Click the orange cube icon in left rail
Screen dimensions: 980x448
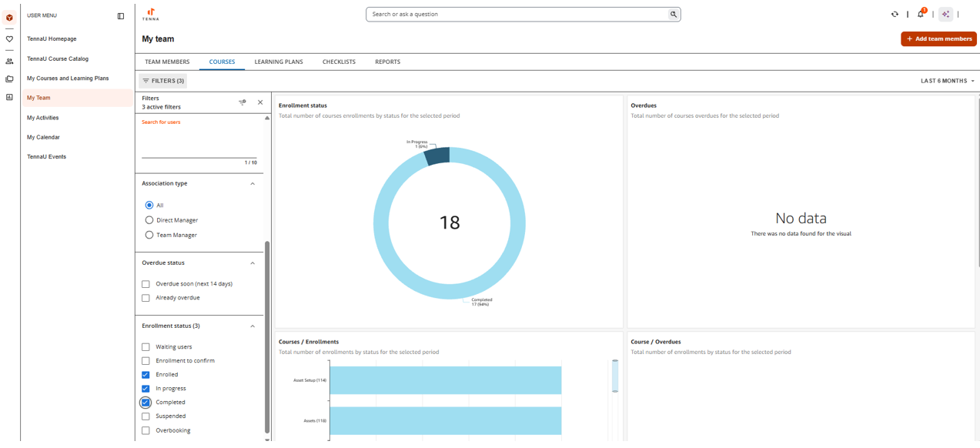9,17
